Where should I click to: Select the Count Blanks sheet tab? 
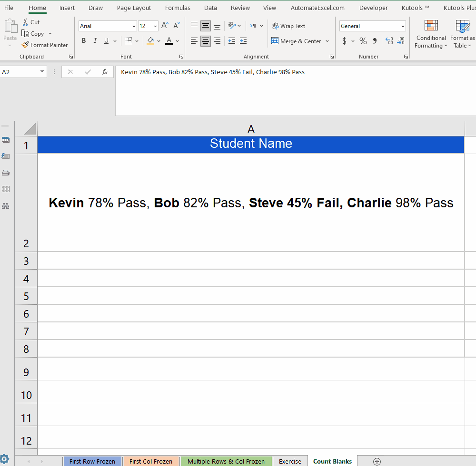(x=332, y=461)
